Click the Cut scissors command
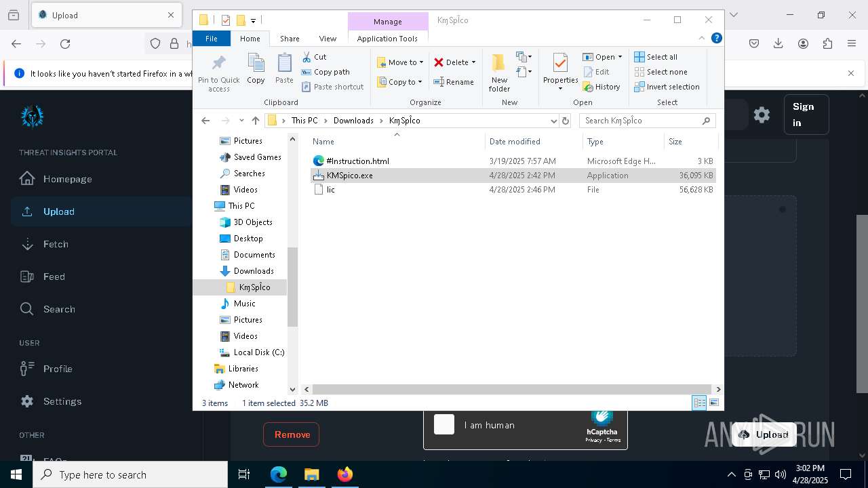Screen dimensions: 868x488 (x=314, y=57)
